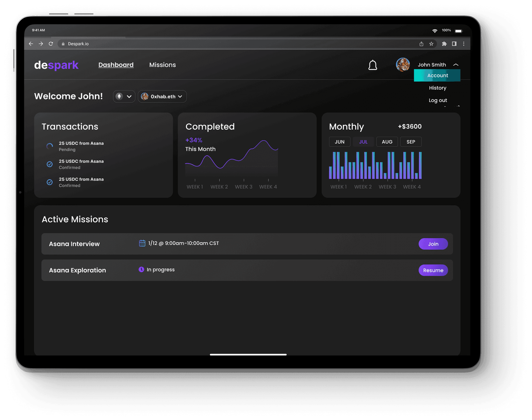Click the calendar icon on Asana Interview
The height and width of the screenshot is (420, 532).
[142, 243]
